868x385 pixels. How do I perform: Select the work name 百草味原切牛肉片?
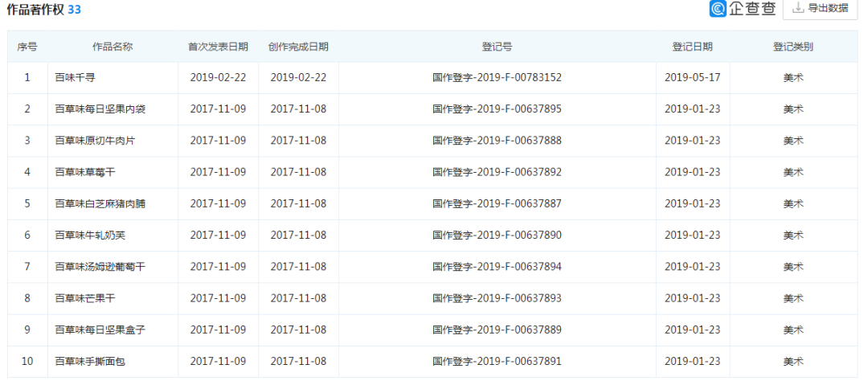coord(95,141)
